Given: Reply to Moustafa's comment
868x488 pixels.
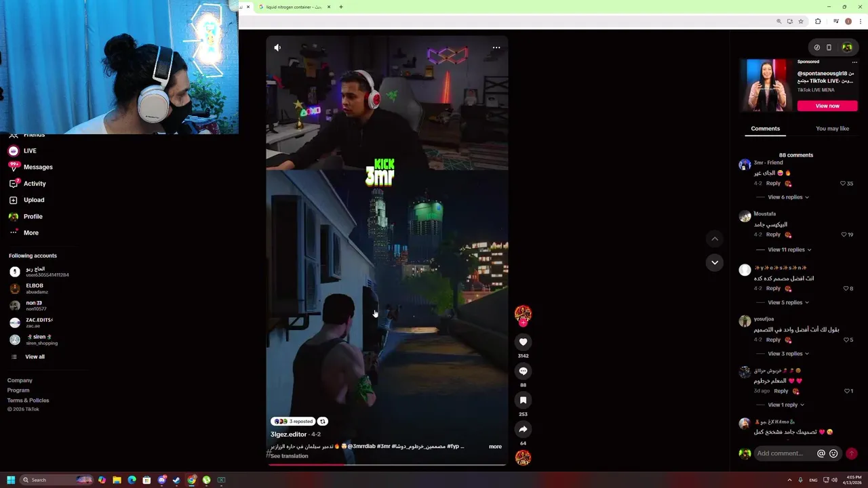Looking at the screenshot, I should coord(773,235).
